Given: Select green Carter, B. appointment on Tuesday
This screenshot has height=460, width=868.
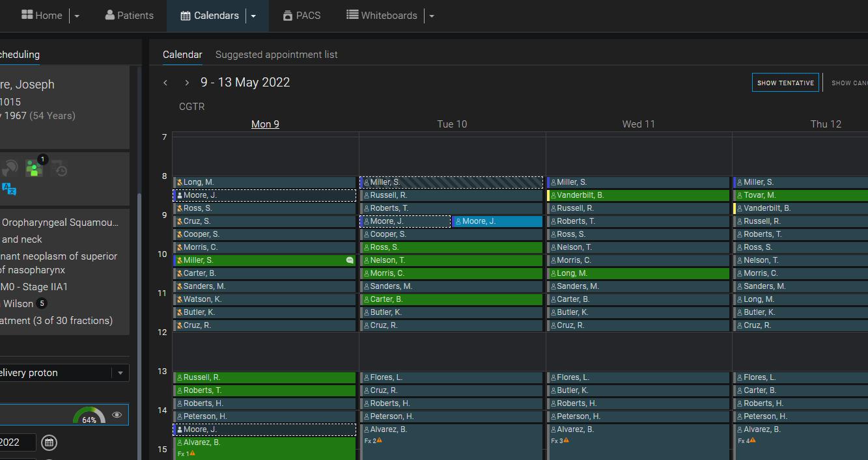Looking at the screenshot, I should tap(451, 299).
